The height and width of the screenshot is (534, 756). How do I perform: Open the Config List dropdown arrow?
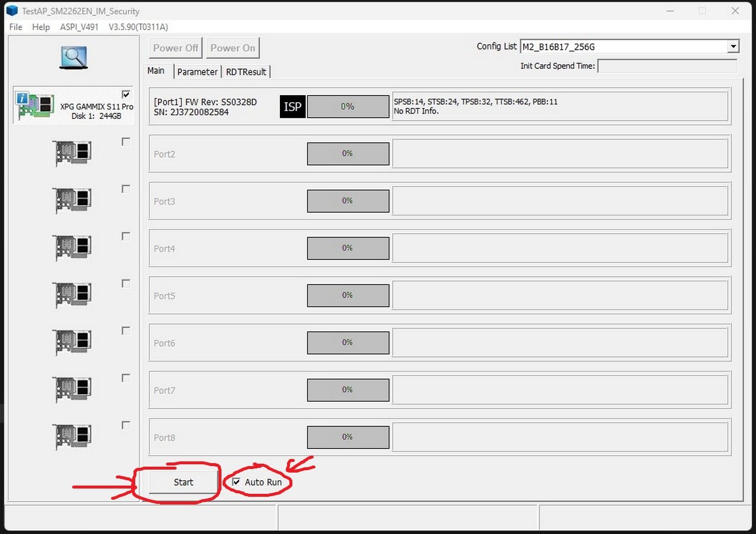733,47
